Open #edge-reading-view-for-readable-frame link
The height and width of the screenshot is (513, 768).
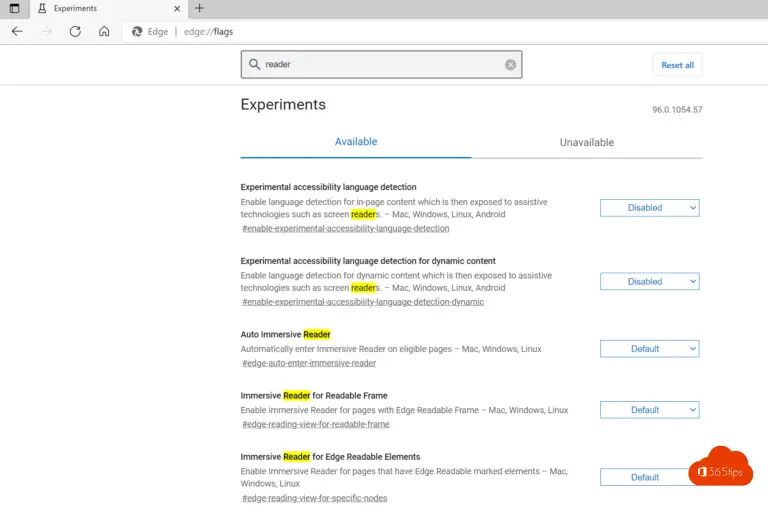pos(316,424)
